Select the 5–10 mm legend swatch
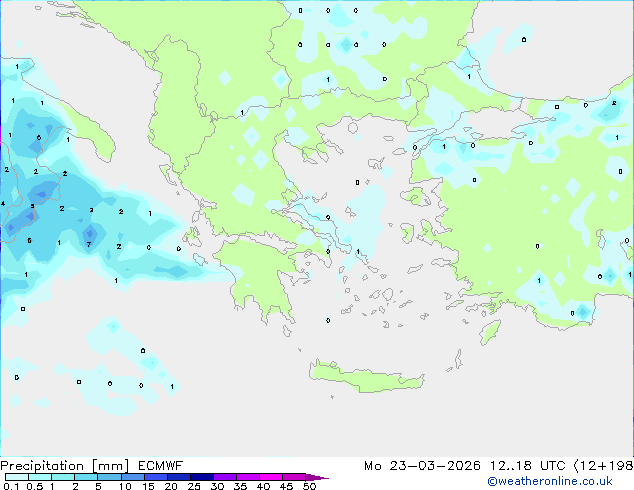Image resolution: width=634 pixels, height=490 pixels. [x=109, y=477]
